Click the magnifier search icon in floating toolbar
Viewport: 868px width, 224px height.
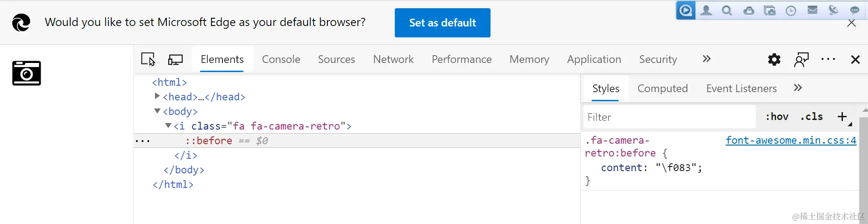(727, 10)
